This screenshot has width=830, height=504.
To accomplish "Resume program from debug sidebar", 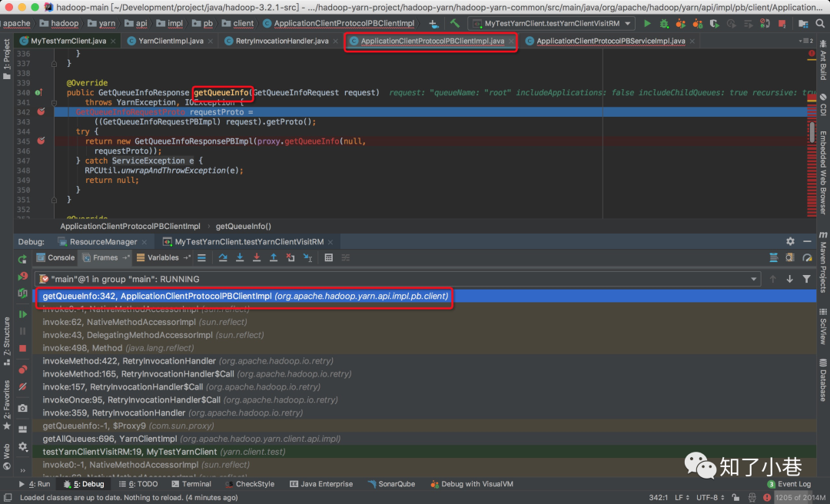I will pos(22,314).
